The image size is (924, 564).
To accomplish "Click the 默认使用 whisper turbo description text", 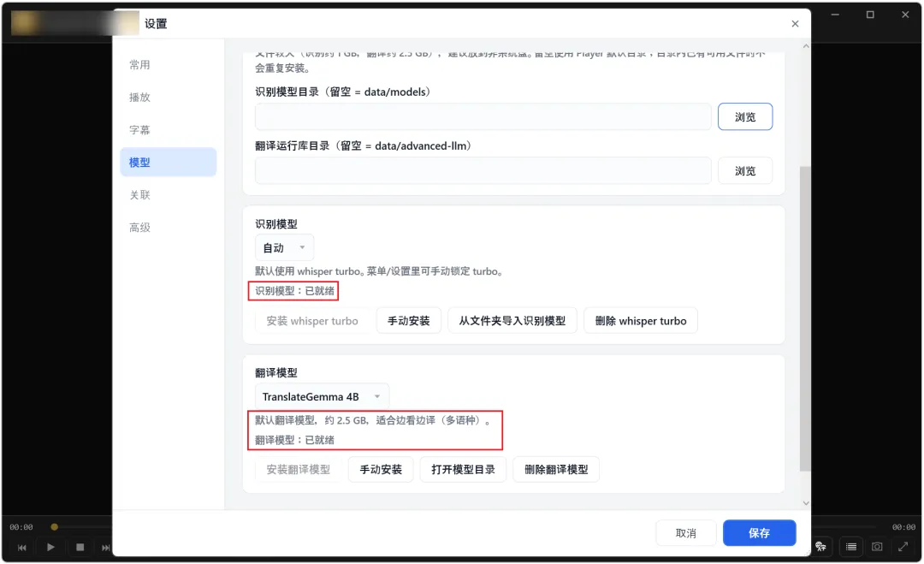I will tap(378, 271).
